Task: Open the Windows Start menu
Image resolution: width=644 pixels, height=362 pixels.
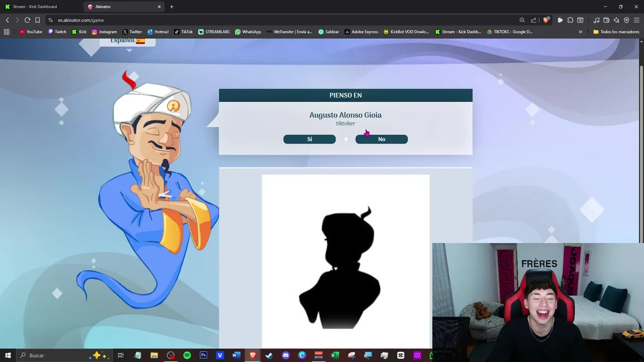Action: 8,355
